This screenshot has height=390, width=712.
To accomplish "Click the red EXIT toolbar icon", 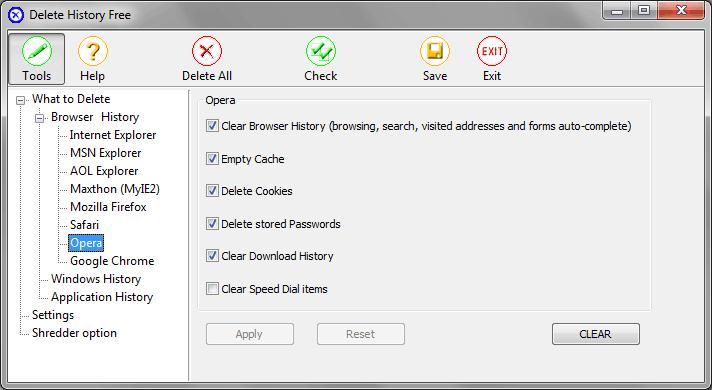I will (492, 51).
